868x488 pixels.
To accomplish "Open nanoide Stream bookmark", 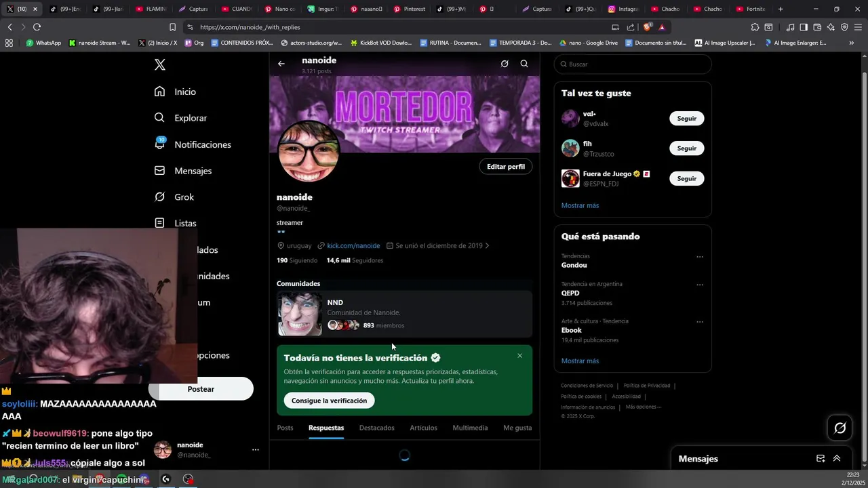I will [100, 43].
